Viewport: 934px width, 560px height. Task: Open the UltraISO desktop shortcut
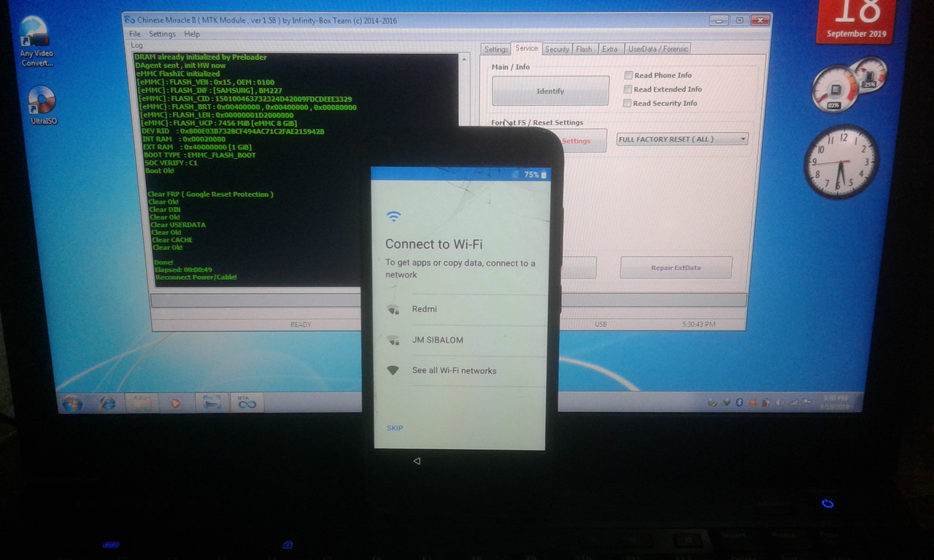click(43, 106)
